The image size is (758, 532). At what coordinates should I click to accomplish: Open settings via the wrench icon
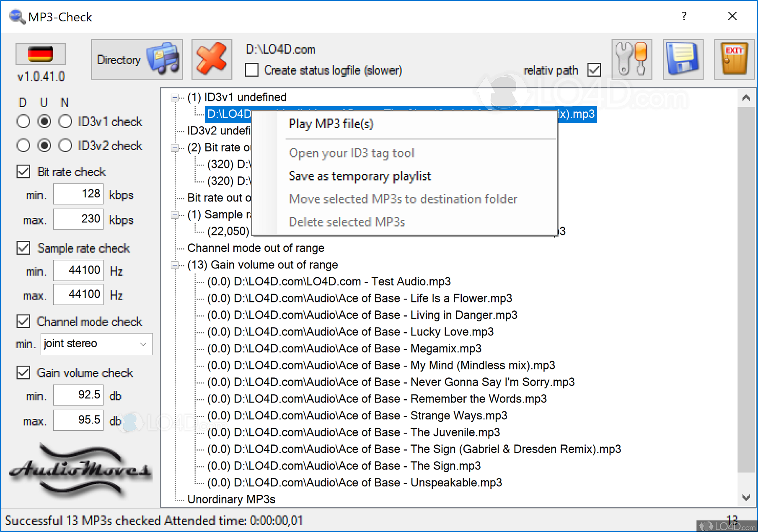[631, 59]
